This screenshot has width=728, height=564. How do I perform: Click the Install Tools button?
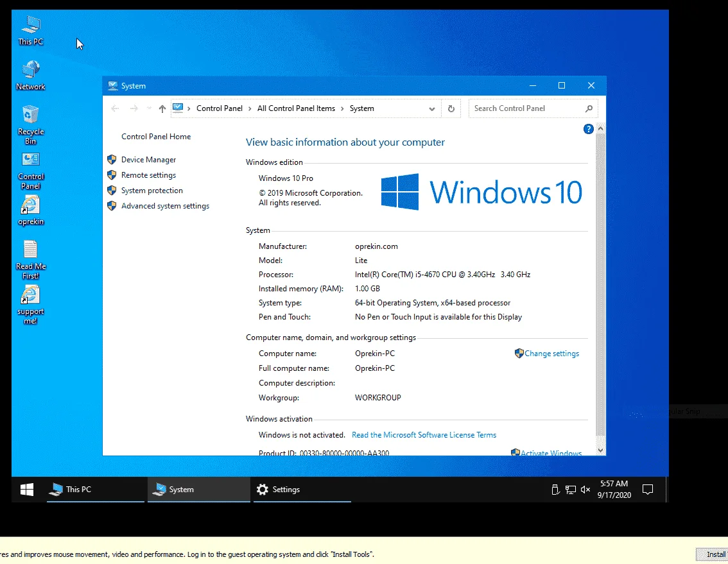coord(712,554)
